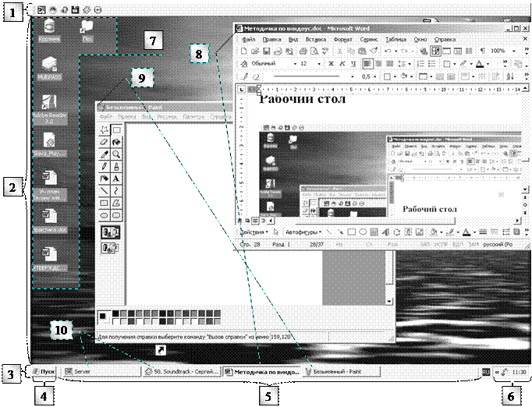Click the Print icon in Word toolbar
The width and height of the screenshot is (532, 407).
[303, 51]
